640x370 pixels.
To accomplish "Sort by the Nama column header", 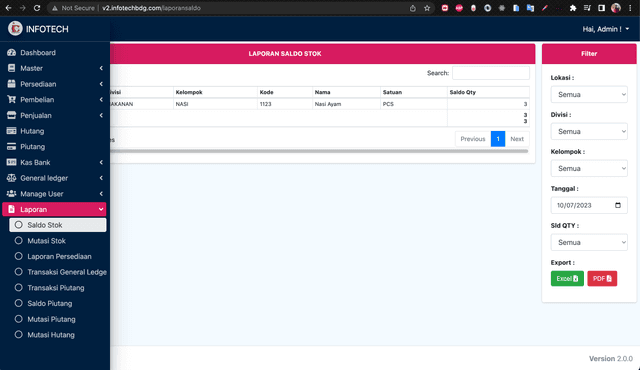I will coord(347,92).
